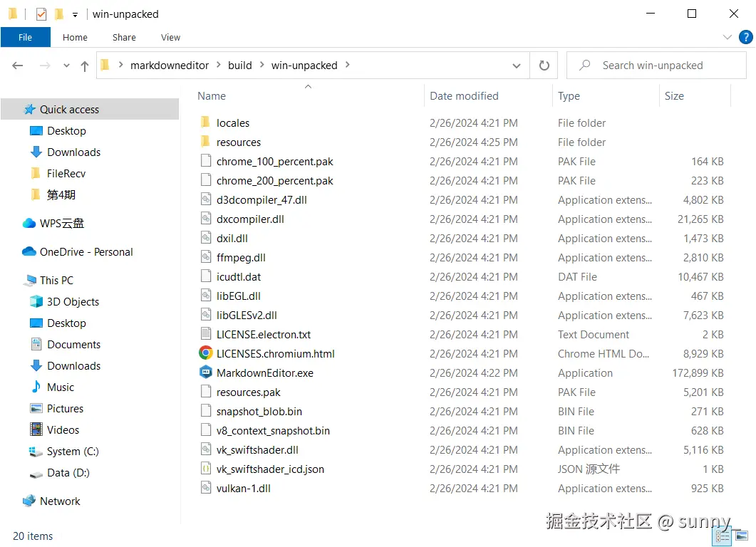
Task: Open the Share ribbon tab
Action: tap(124, 37)
